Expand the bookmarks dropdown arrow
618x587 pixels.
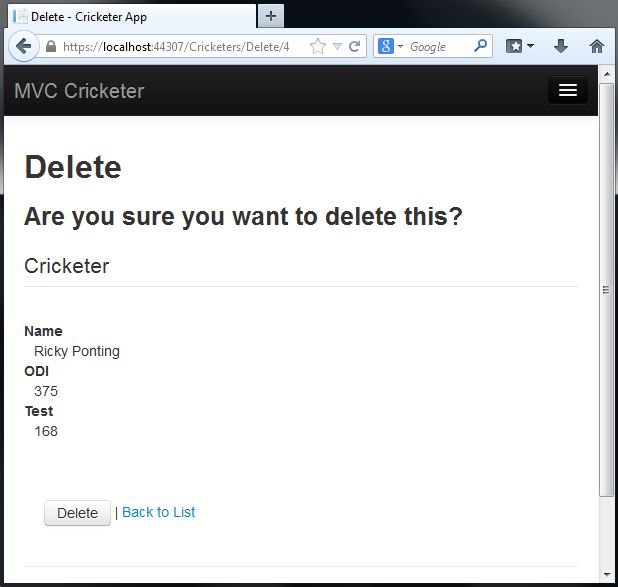[531, 46]
